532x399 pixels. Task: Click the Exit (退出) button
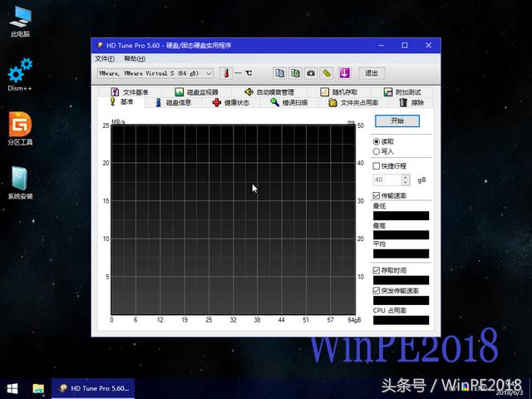click(x=372, y=73)
